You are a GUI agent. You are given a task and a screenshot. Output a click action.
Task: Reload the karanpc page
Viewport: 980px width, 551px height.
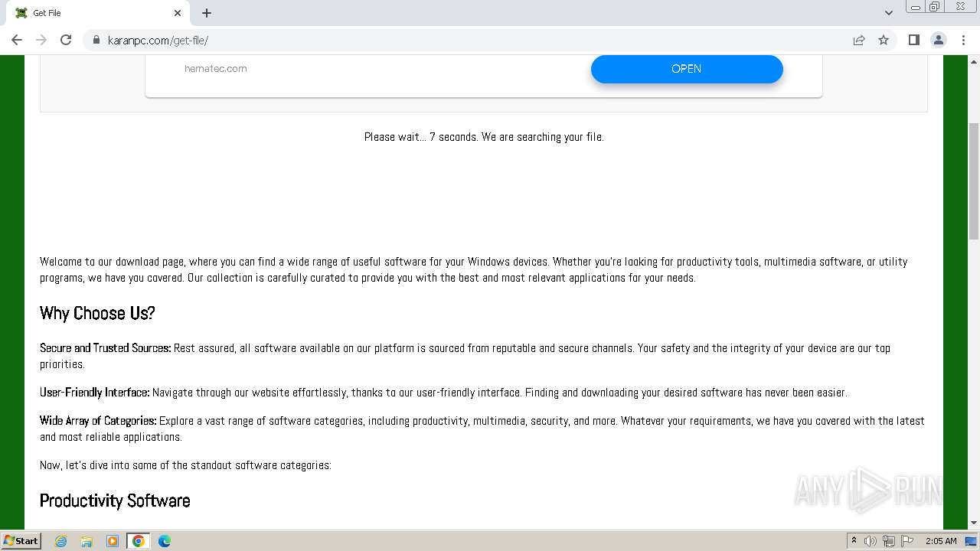click(66, 40)
